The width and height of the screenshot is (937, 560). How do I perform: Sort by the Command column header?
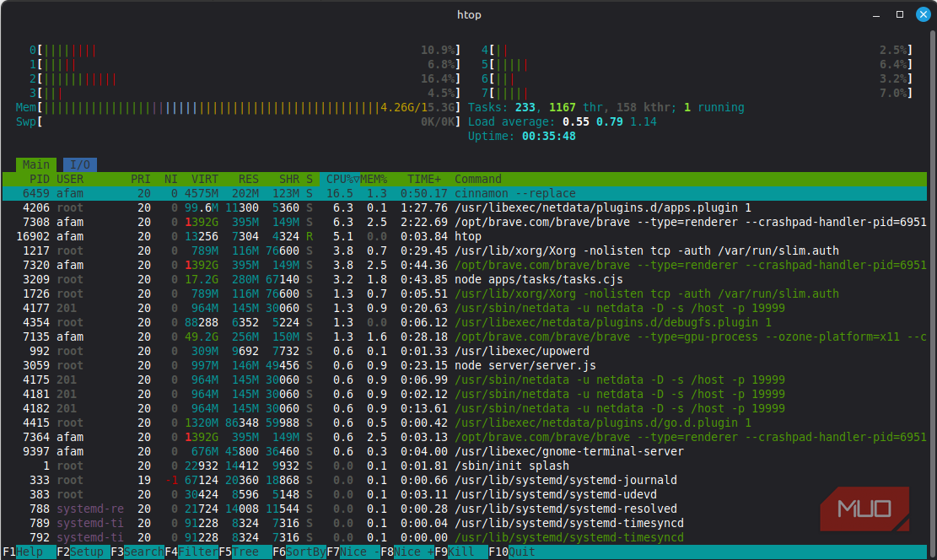coord(478,179)
